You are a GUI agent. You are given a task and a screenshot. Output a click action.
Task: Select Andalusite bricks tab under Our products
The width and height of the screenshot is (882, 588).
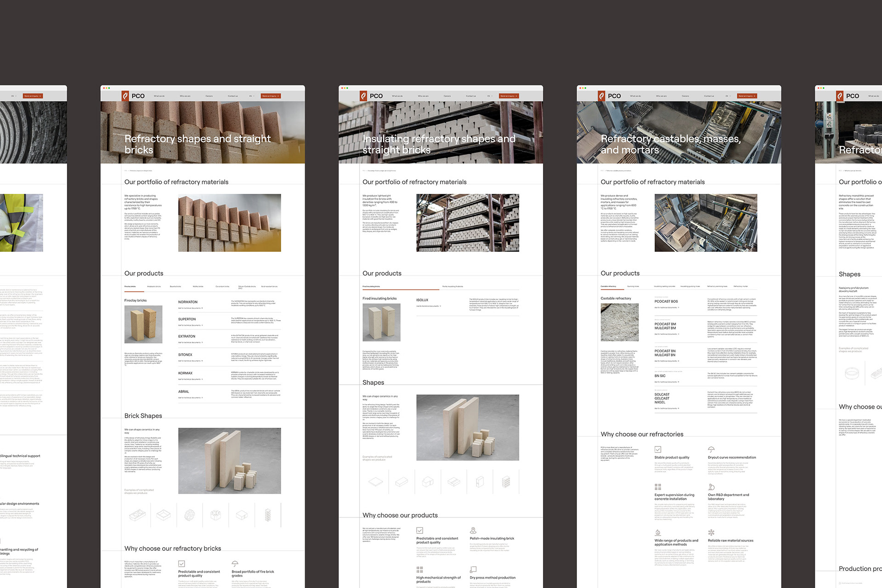tap(154, 287)
